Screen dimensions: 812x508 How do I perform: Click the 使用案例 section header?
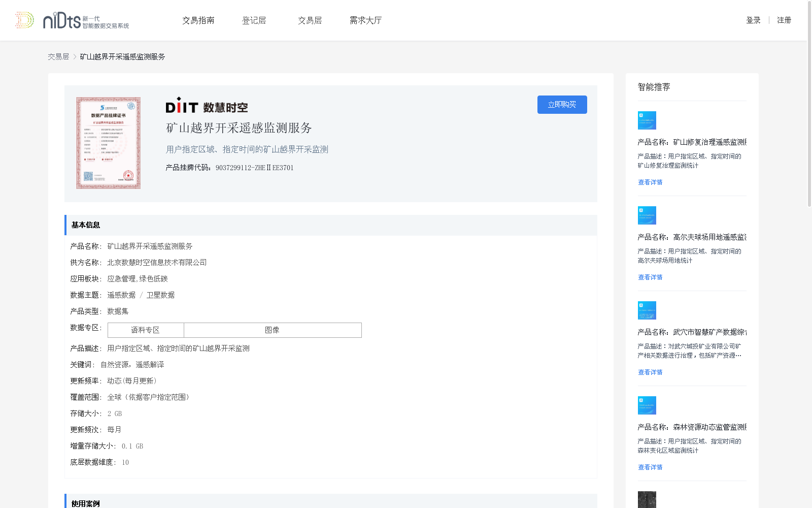click(331, 501)
